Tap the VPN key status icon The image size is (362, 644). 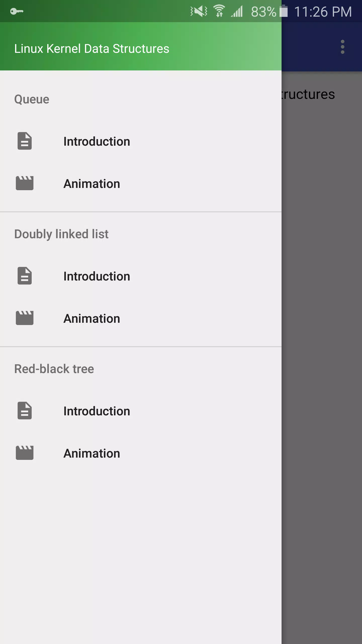[x=17, y=11]
